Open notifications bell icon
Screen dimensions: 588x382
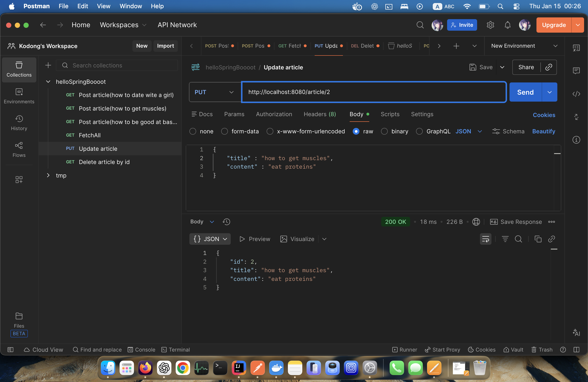coord(508,25)
